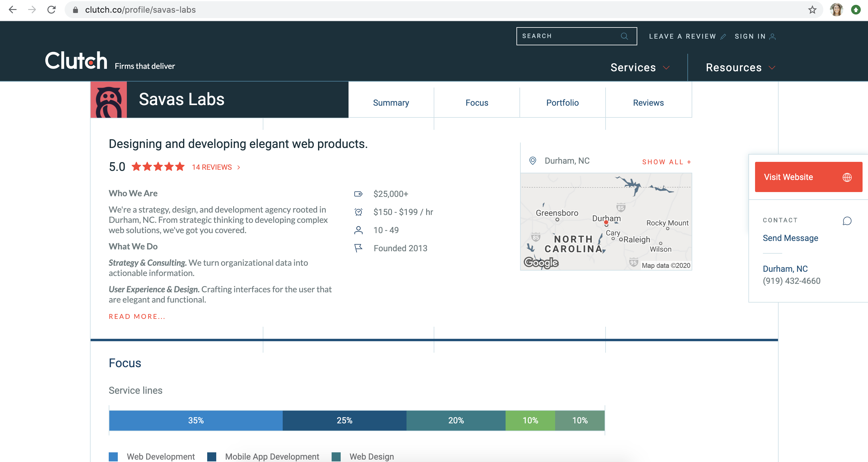Click the Send Message link

coord(790,238)
